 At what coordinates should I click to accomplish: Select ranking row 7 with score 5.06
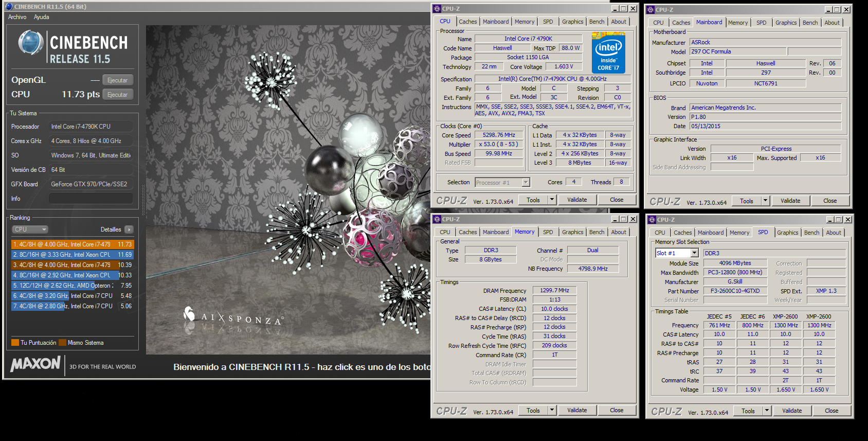click(73, 306)
